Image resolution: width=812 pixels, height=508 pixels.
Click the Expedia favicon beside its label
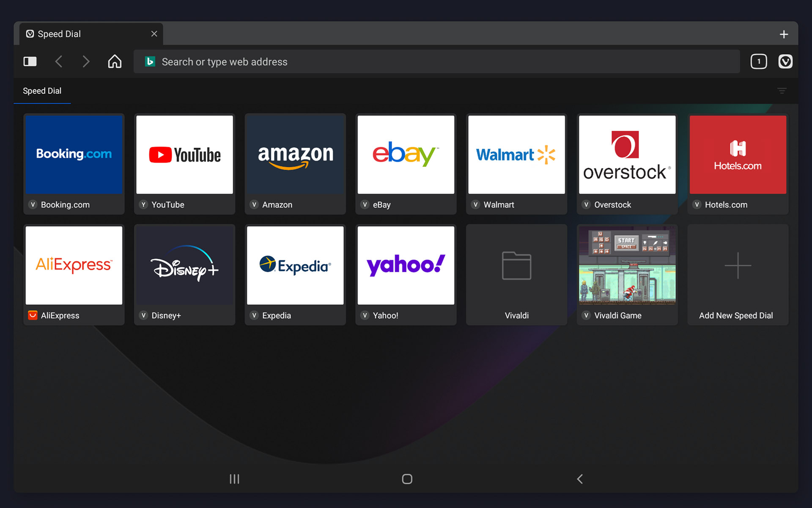(x=254, y=315)
